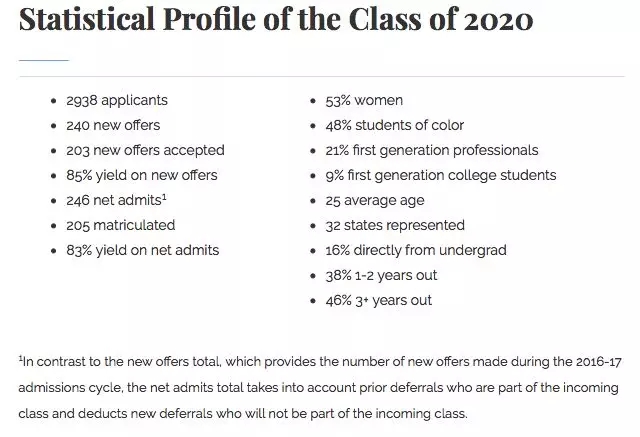Image resolution: width=640 pixels, height=437 pixels.
Task: Select the "32 states represented" item
Action: click(x=394, y=225)
